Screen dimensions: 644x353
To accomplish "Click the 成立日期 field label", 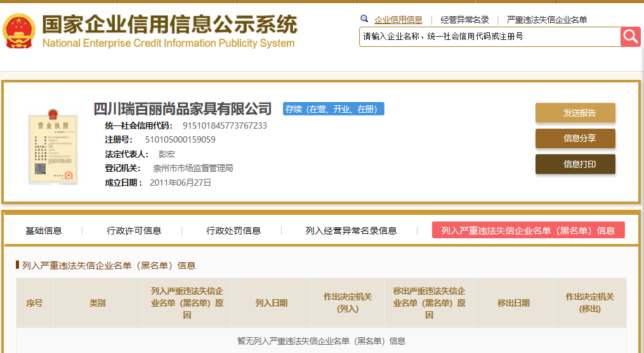I will (124, 183).
